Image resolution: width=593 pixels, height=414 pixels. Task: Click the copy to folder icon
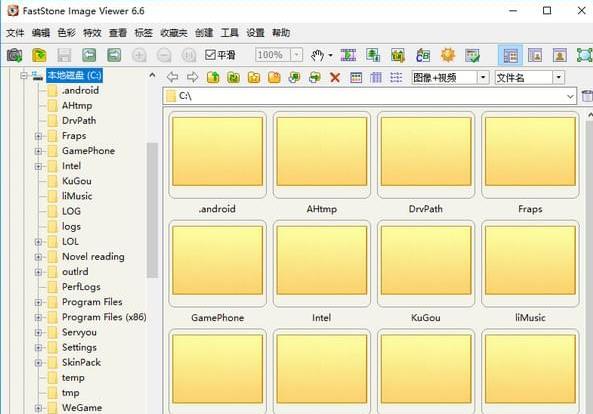point(294,78)
